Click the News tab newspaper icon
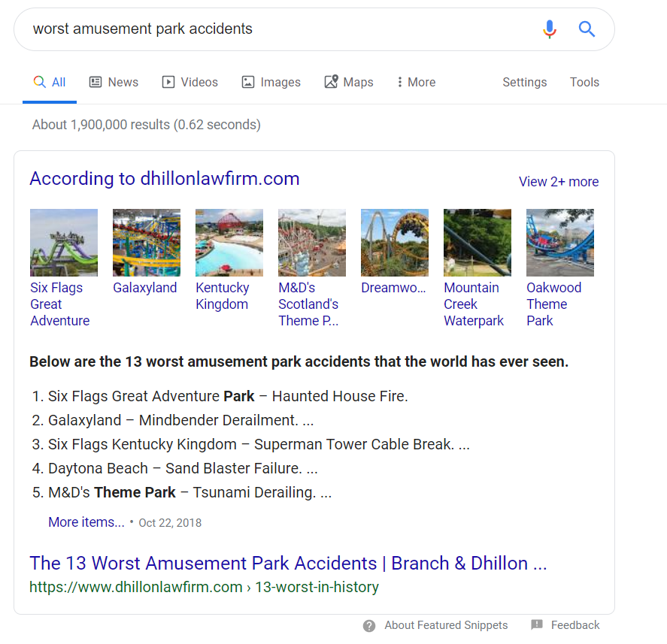667x644 pixels. pyautogui.click(x=96, y=82)
